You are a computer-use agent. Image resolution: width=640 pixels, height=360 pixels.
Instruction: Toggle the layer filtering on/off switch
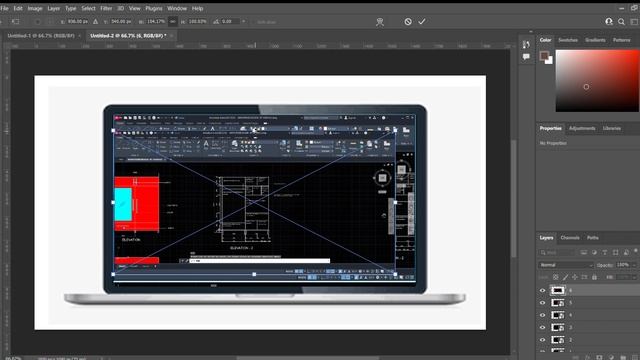pos(636,251)
